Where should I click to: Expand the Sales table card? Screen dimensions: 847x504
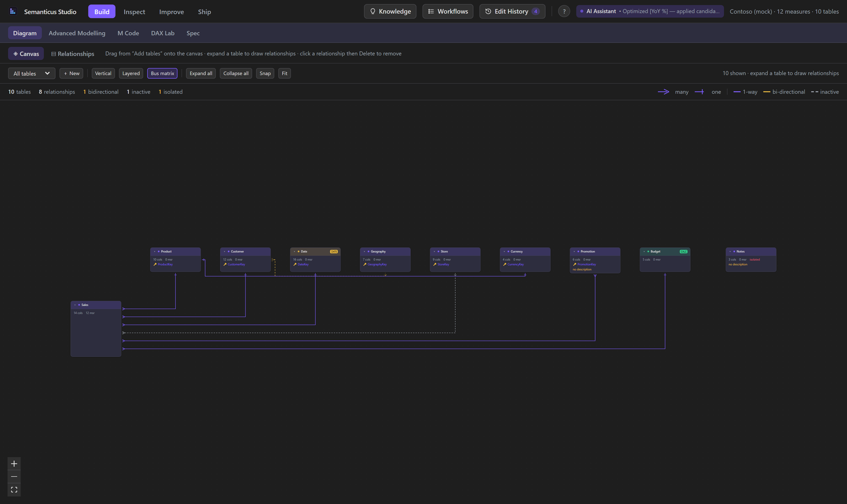pyautogui.click(x=75, y=305)
